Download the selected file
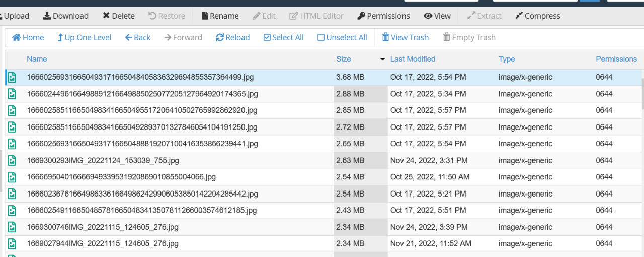The image size is (644, 257). coord(65,16)
